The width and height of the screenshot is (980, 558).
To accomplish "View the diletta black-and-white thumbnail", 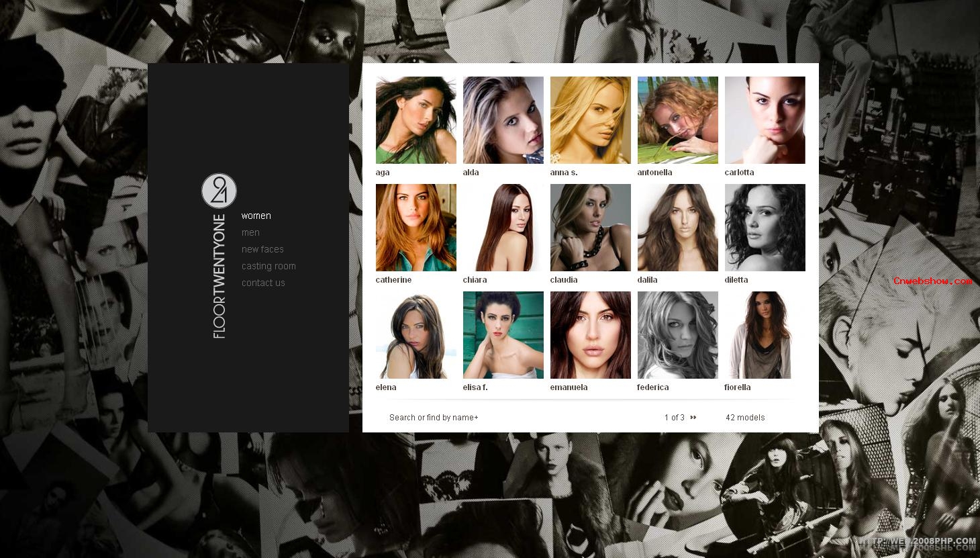I will tap(765, 228).
